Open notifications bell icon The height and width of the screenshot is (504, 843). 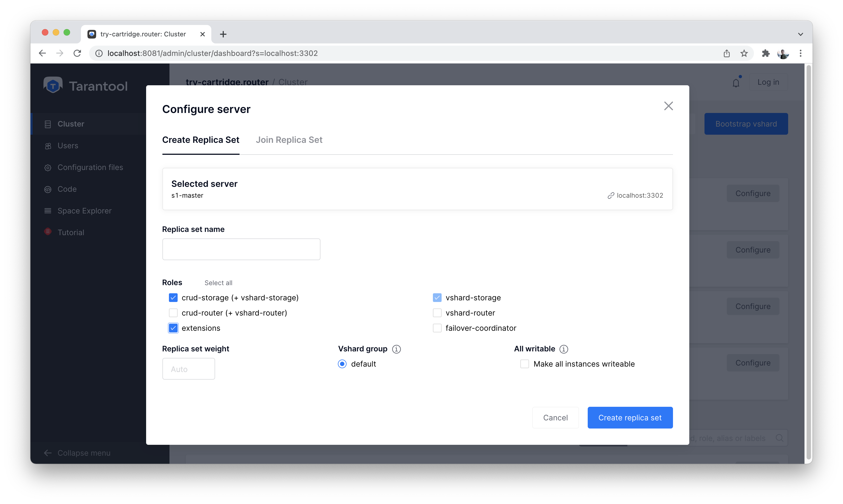coord(736,83)
